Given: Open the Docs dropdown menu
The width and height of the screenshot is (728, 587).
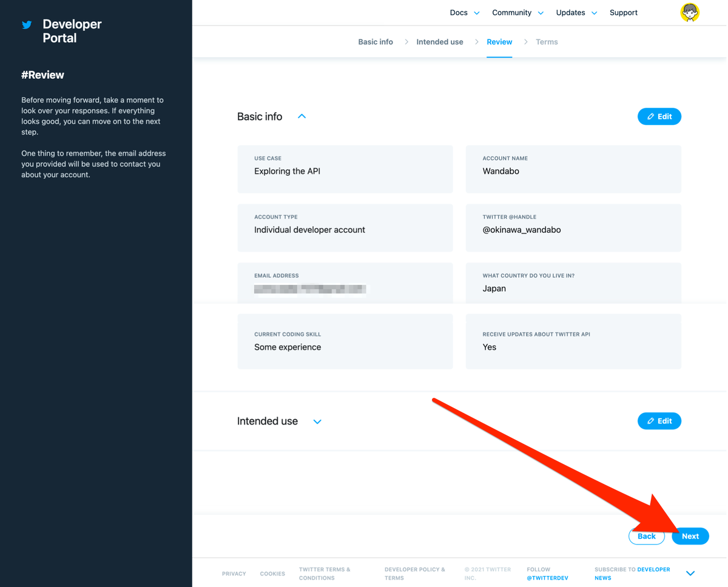Looking at the screenshot, I should 465,13.
